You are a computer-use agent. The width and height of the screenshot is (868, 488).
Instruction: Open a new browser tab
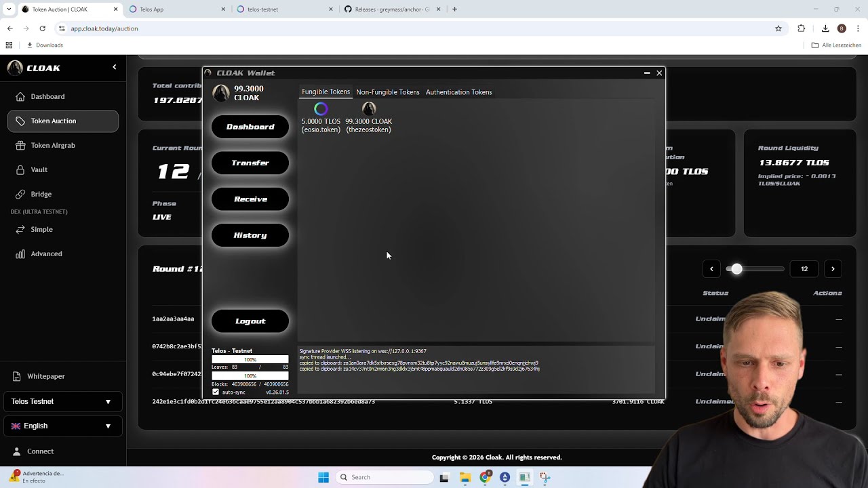tap(454, 9)
